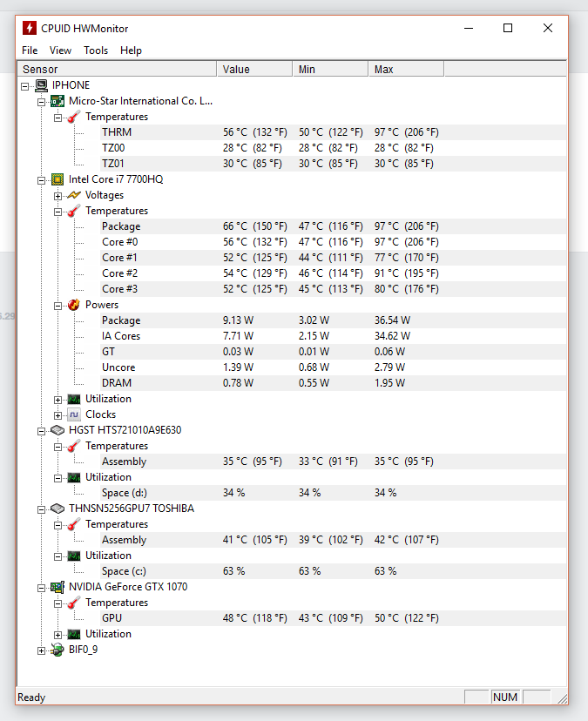
Task: Click the Micro-Star motherboard icon
Action: 57,101
